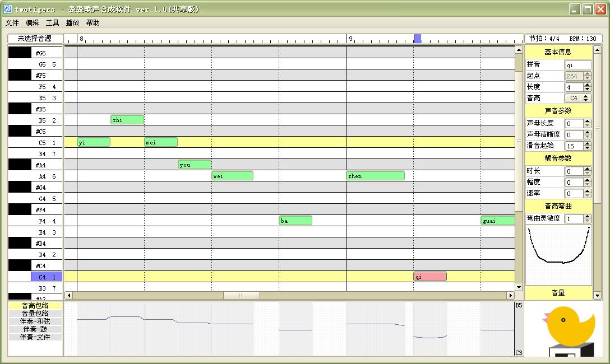Click the piano roll scroll-down arrow

tap(519, 287)
